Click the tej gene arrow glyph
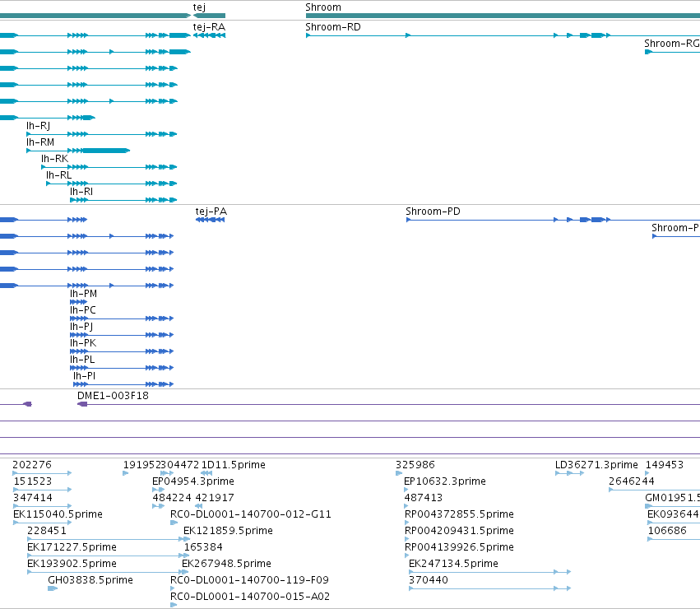The height and width of the screenshot is (609, 700). [209, 16]
